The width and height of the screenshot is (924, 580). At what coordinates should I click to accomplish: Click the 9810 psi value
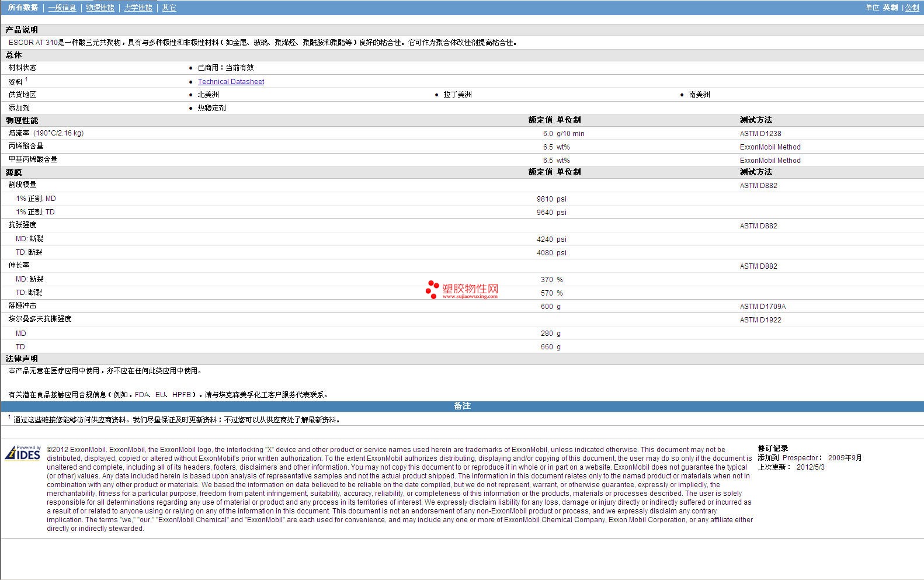coord(551,199)
